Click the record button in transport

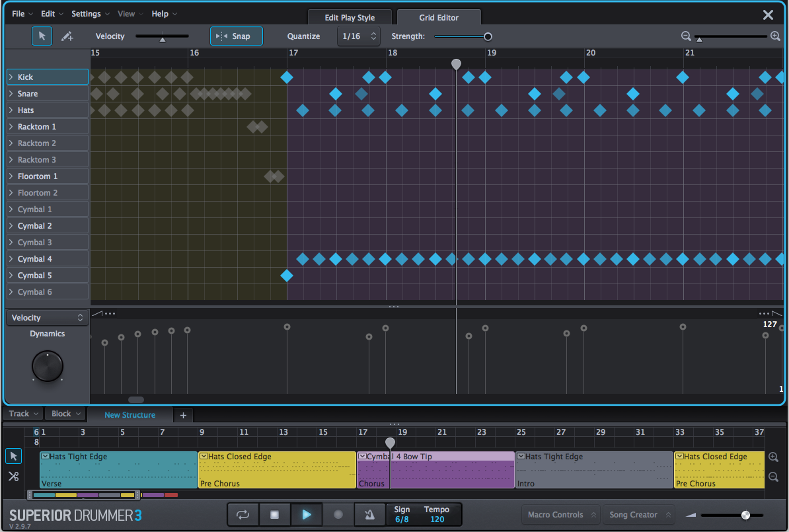(338, 514)
